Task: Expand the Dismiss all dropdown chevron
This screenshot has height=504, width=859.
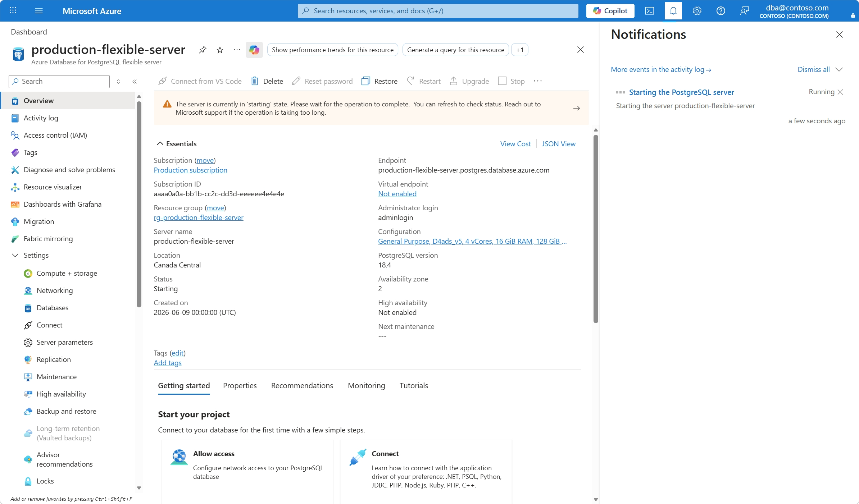Action: [839, 69]
